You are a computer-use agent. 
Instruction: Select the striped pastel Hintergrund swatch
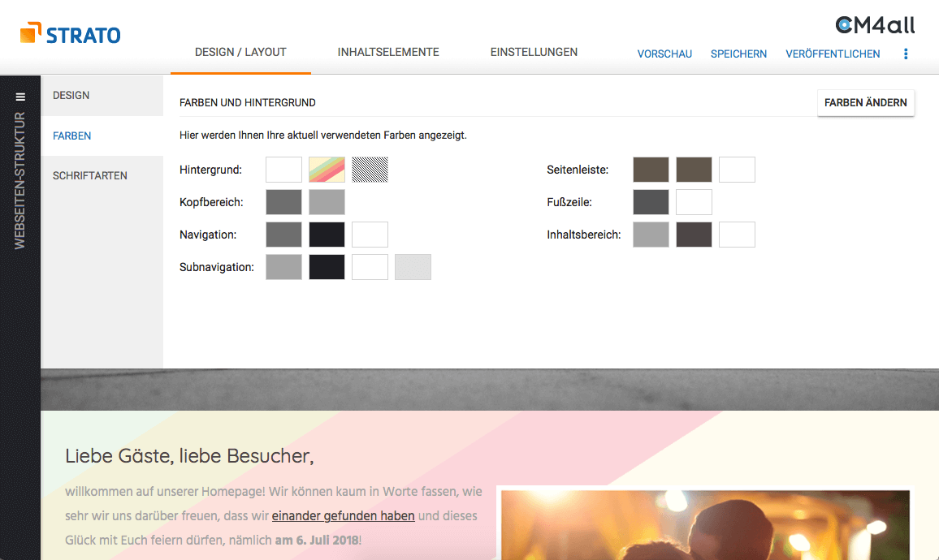327,170
